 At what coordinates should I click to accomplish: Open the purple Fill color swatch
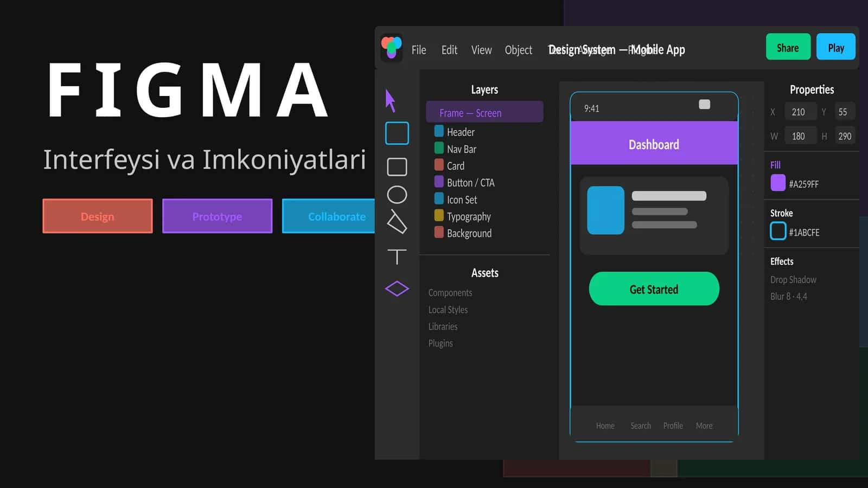coord(778,183)
